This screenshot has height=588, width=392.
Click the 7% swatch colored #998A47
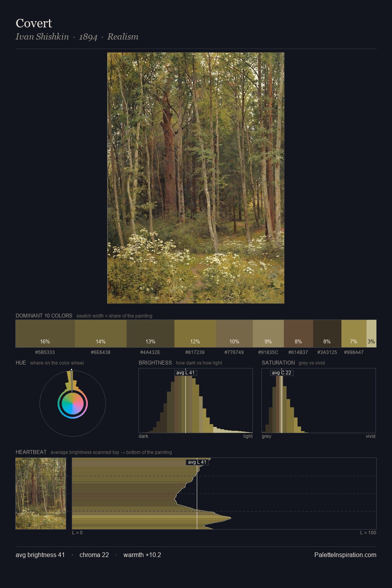354,334
